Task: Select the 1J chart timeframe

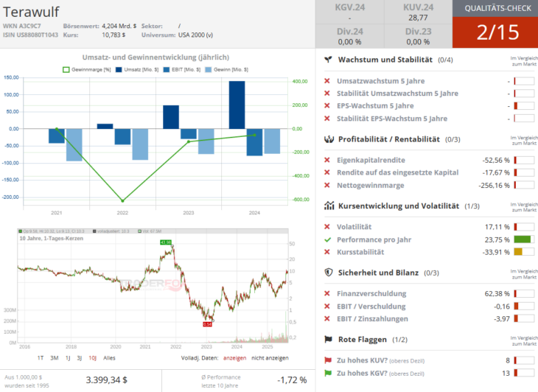Action: tap(68, 358)
